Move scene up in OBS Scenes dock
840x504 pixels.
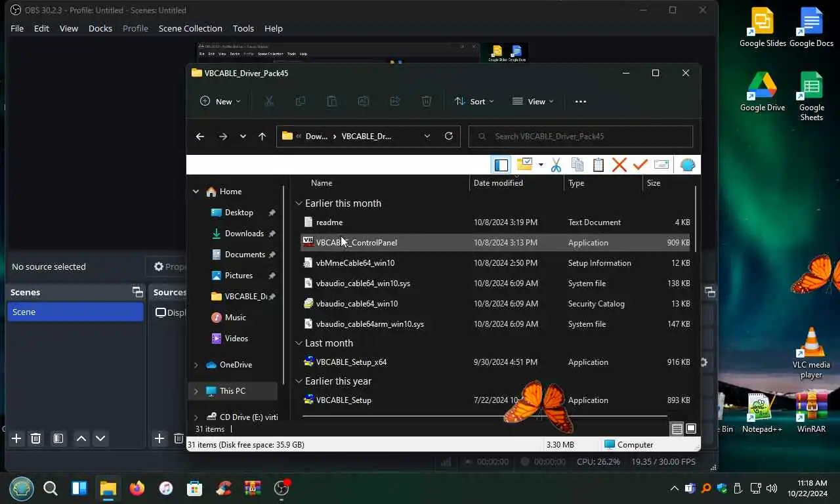pyautogui.click(x=81, y=438)
